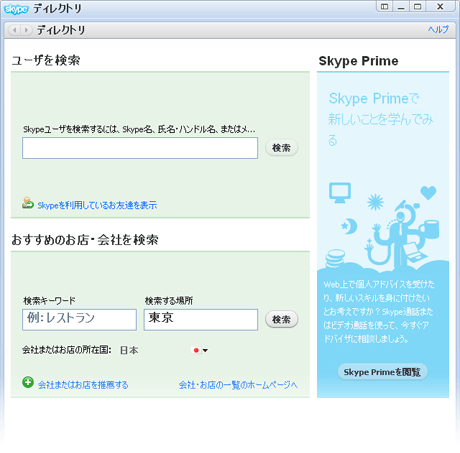Go forward with the right navigation arrow
This screenshot has width=460, height=453.
click(x=26, y=30)
